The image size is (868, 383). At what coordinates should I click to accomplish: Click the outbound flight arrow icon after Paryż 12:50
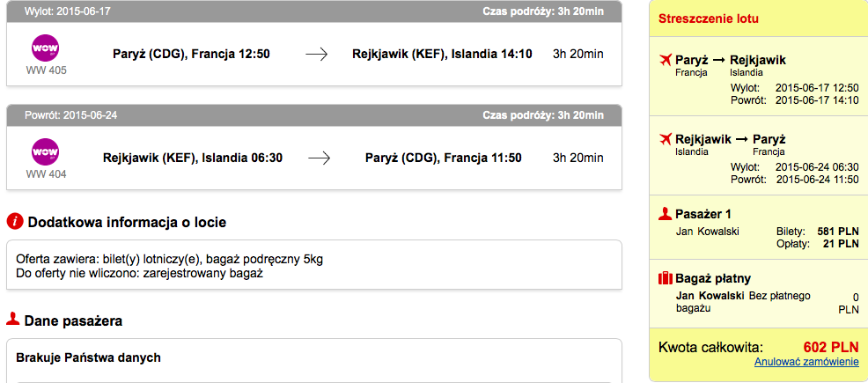pyautogui.click(x=317, y=55)
